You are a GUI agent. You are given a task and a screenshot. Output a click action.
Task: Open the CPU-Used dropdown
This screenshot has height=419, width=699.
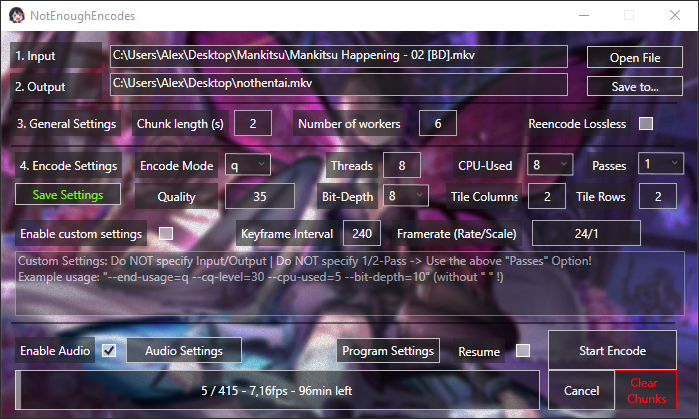point(550,165)
